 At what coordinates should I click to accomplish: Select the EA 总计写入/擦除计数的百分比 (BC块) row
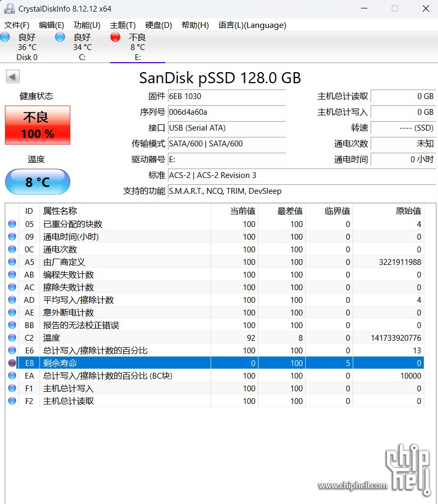pos(215,375)
